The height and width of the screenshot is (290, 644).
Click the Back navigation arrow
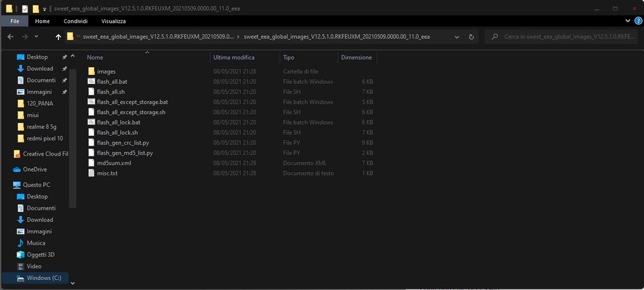(x=11, y=37)
